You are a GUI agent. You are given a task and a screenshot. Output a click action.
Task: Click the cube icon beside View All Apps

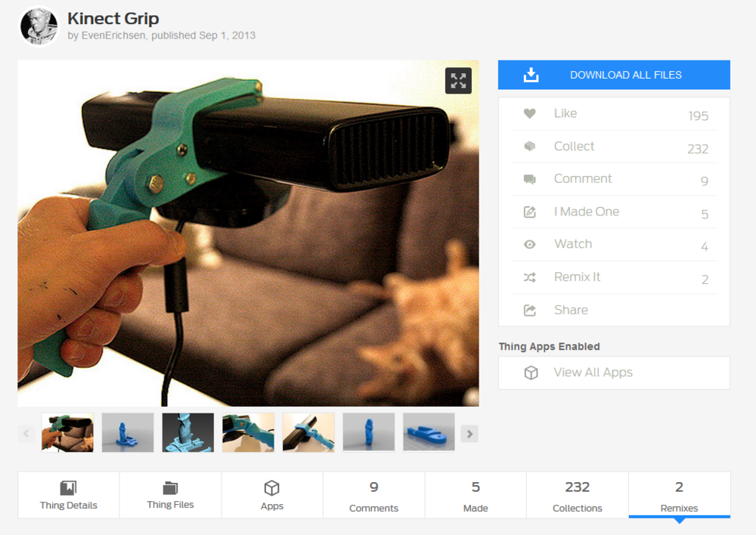click(531, 373)
